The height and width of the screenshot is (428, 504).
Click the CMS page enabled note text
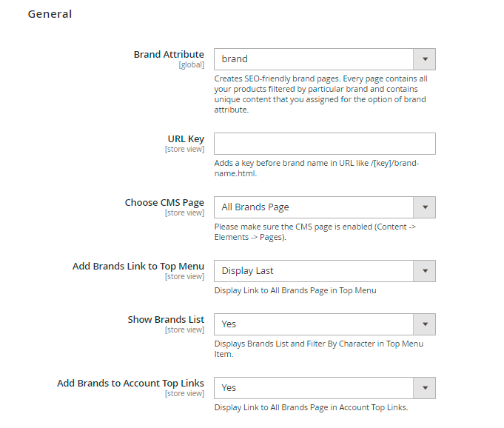tap(315, 232)
